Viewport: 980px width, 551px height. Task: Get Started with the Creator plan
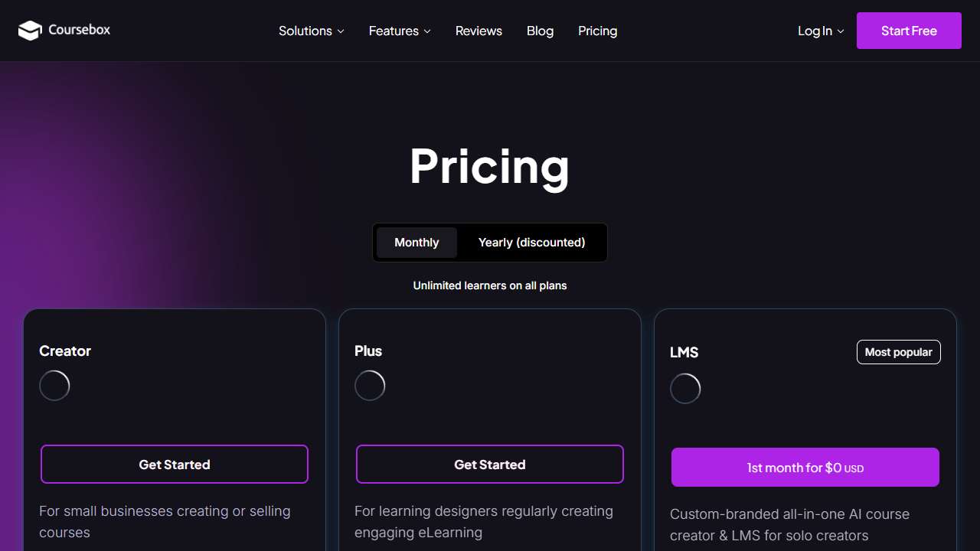pos(175,464)
